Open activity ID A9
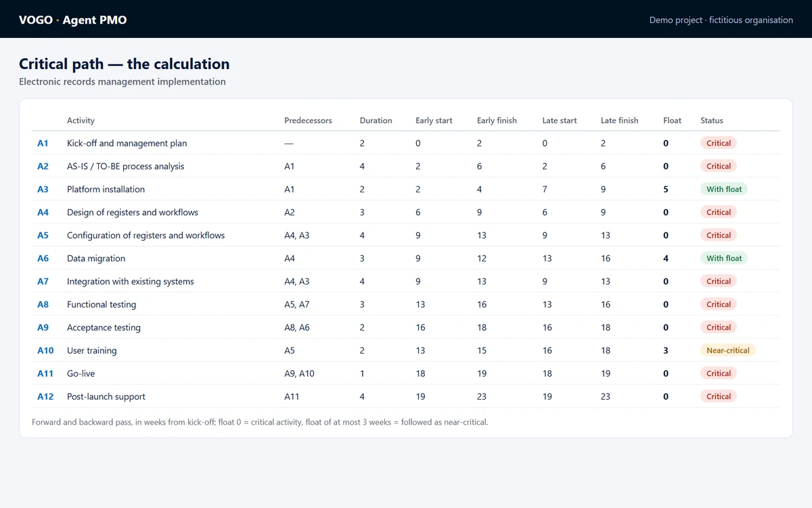The height and width of the screenshot is (508, 812). point(43,327)
